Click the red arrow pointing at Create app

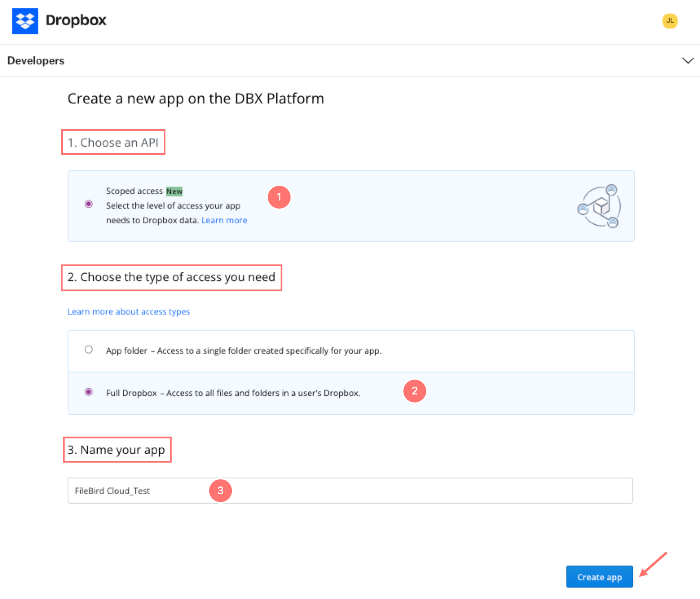[x=653, y=564]
